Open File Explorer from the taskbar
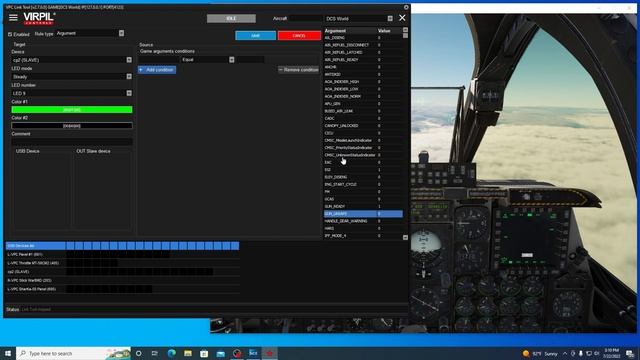Image resolution: width=640 pixels, height=360 pixels. [x=188, y=353]
